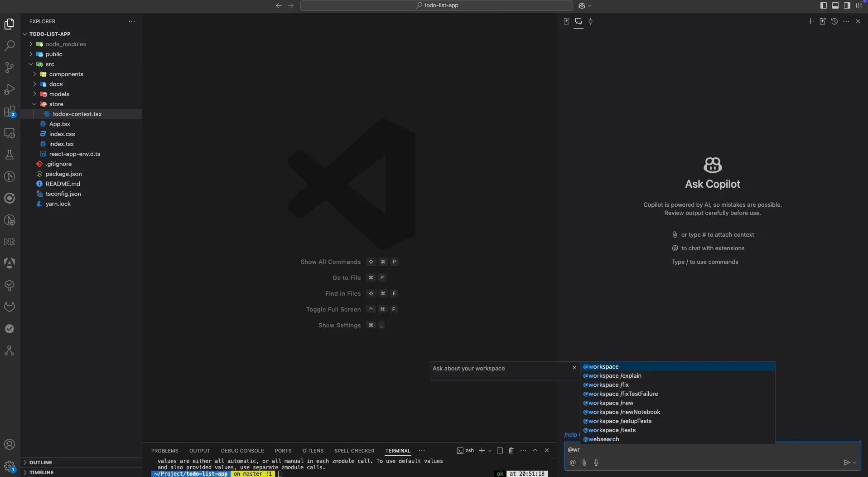
Task: Switch to the GITLENS tab
Action: pyautogui.click(x=313, y=450)
